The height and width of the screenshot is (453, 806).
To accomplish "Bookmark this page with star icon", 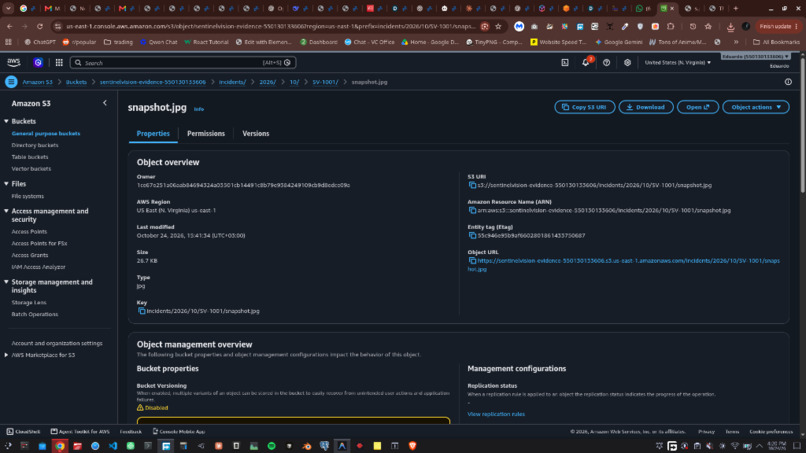I will pos(498,26).
